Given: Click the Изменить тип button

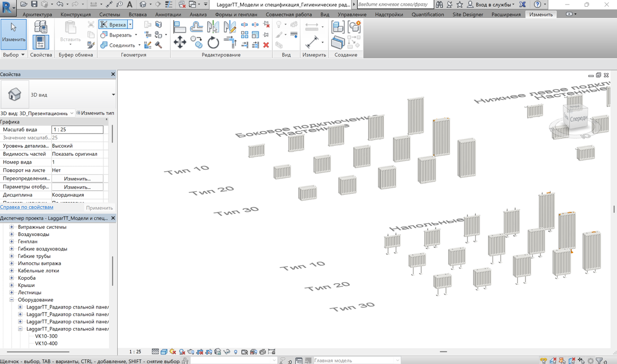Looking at the screenshot, I should pyautogui.click(x=95, y=113).
